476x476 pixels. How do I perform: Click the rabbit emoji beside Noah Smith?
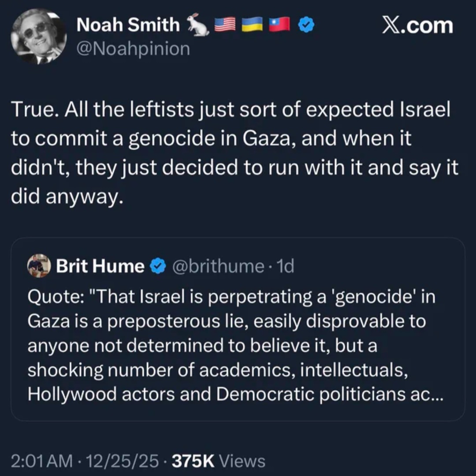pyautogui.click(x=197, y=25)
